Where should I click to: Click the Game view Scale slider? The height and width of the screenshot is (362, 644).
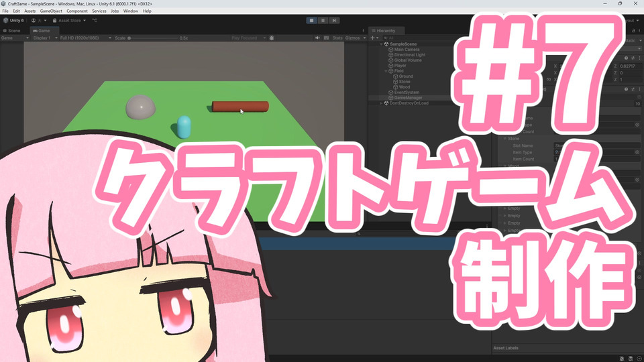click(x=152, y=38)
